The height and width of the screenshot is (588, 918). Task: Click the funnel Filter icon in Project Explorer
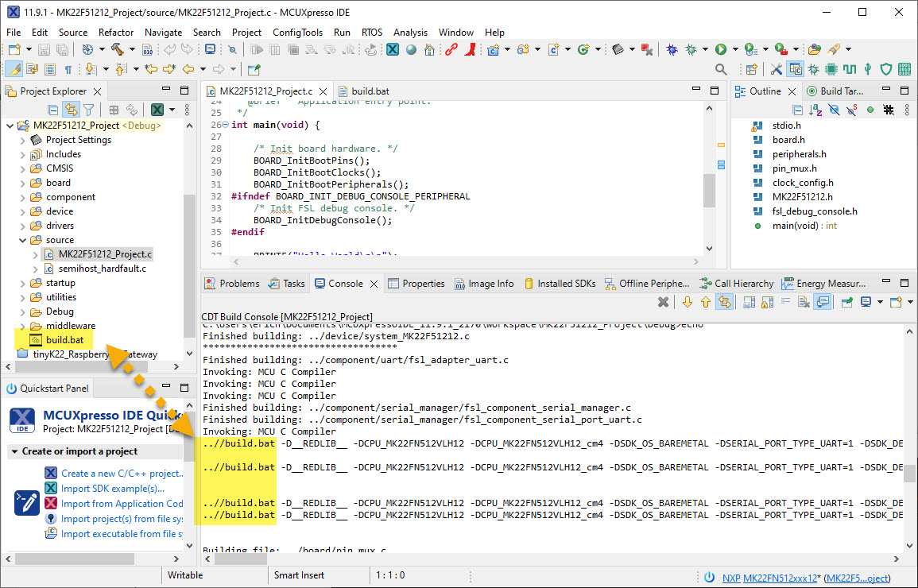pos(88,110)
